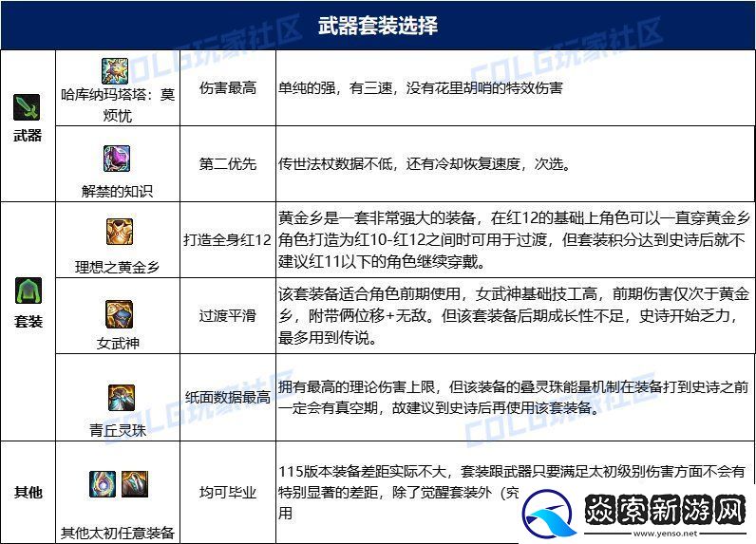Click the 其他太初任意装备 label
Screen dimensions: 756x544
(x=118, y=533)
